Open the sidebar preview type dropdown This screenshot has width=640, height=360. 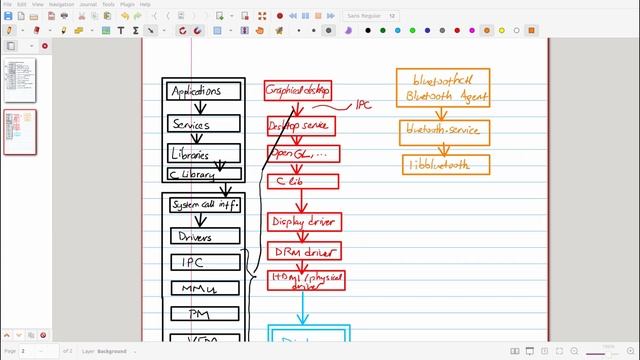[x=31, y=46]
